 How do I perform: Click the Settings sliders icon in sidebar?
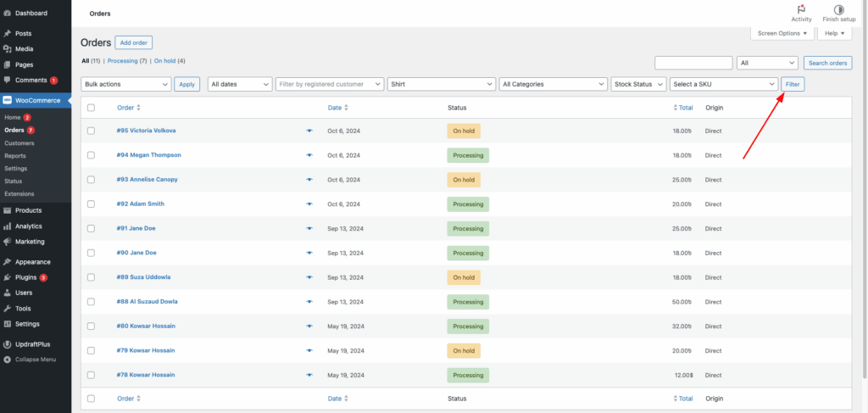pos(7,324)
